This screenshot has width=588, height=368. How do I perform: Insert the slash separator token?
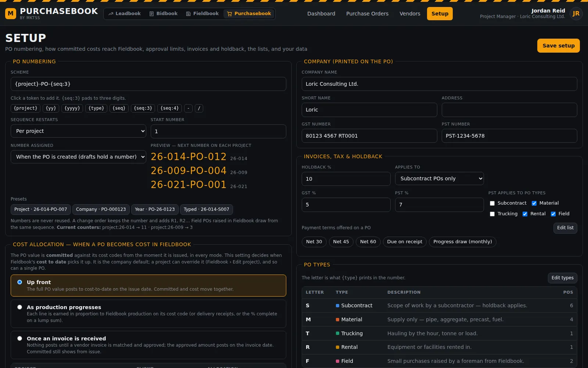(x=199, y=108)
